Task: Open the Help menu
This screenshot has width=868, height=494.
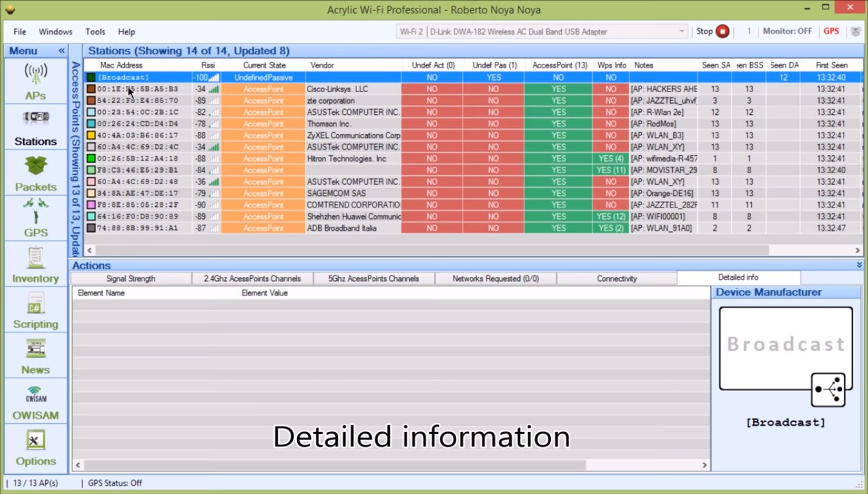Action: [126, 32]
